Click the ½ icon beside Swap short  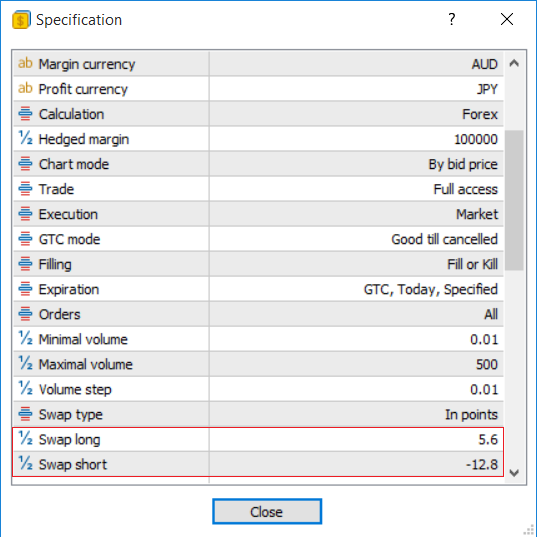tap(25, 463)
